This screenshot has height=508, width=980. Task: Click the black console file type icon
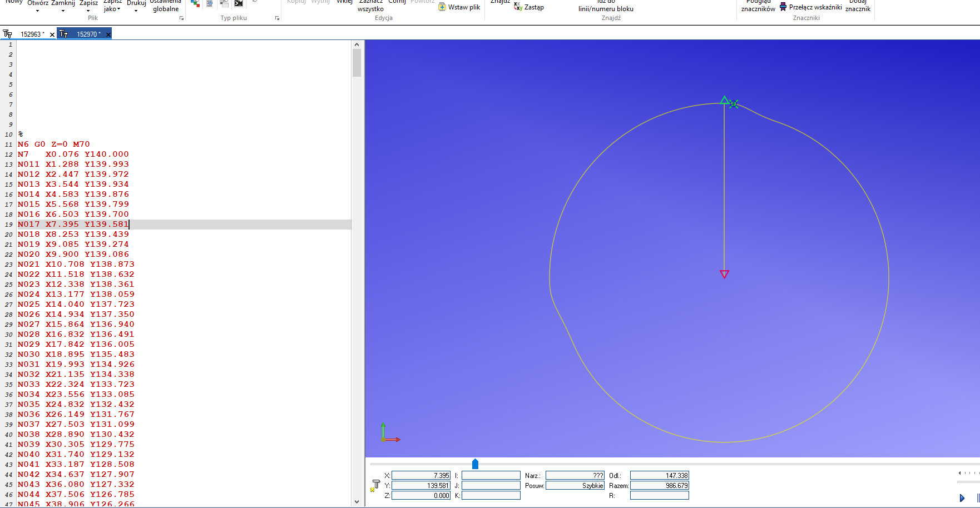(239, 3)
